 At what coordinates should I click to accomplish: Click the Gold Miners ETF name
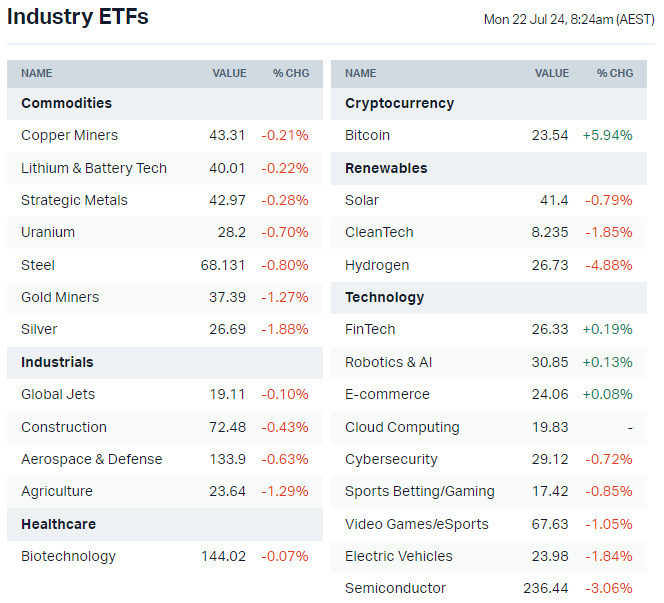(x=60, y=297)
